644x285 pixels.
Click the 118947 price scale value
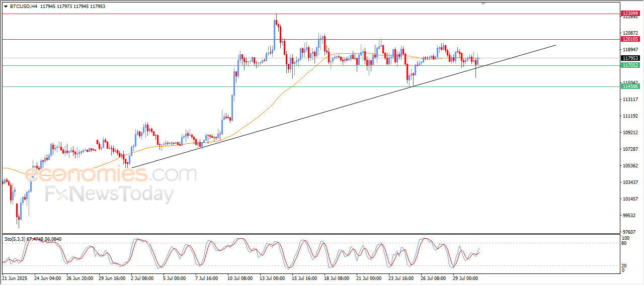[x=630, y=50]
